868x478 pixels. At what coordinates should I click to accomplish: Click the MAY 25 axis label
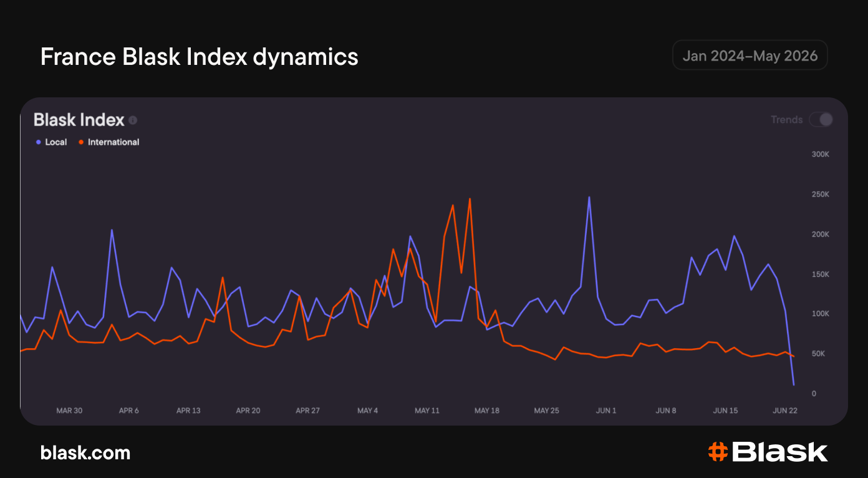(x=547, y=411)
